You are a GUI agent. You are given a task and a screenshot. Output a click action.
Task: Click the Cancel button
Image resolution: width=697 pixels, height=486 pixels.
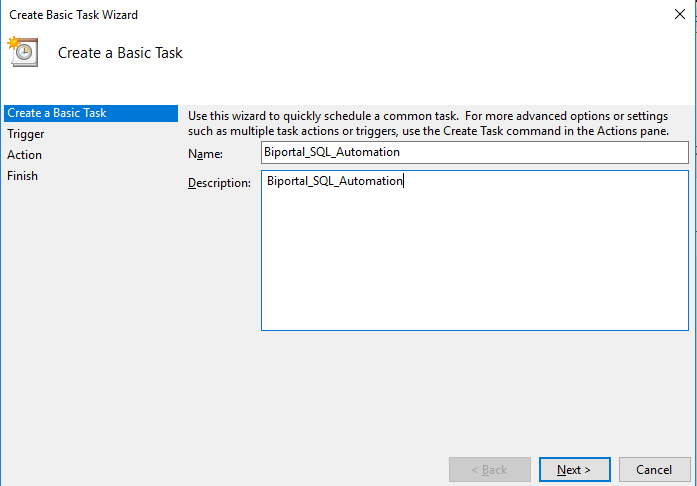point(654,469)
